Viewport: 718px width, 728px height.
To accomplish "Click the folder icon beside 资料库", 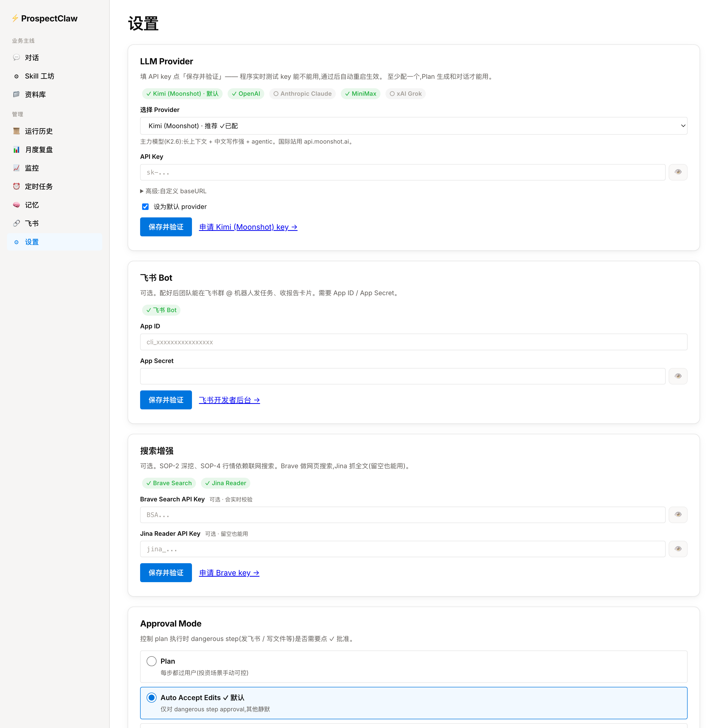I will 16,94.
